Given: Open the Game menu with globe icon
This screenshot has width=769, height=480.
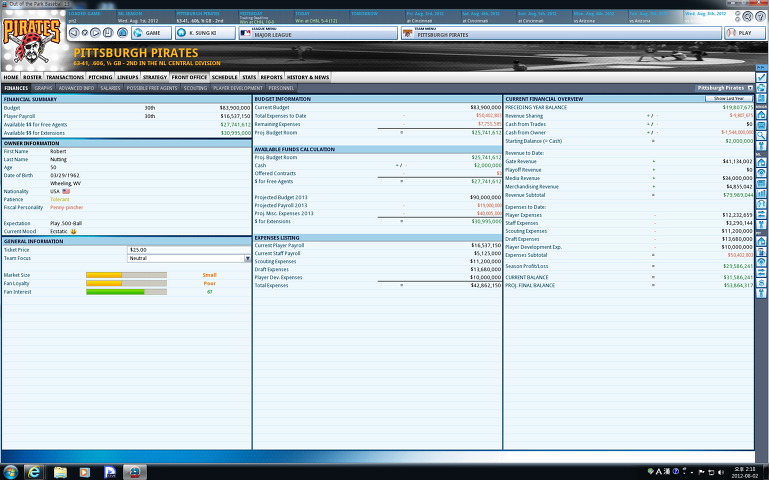Looking at the screenshot, I should 152,33.
